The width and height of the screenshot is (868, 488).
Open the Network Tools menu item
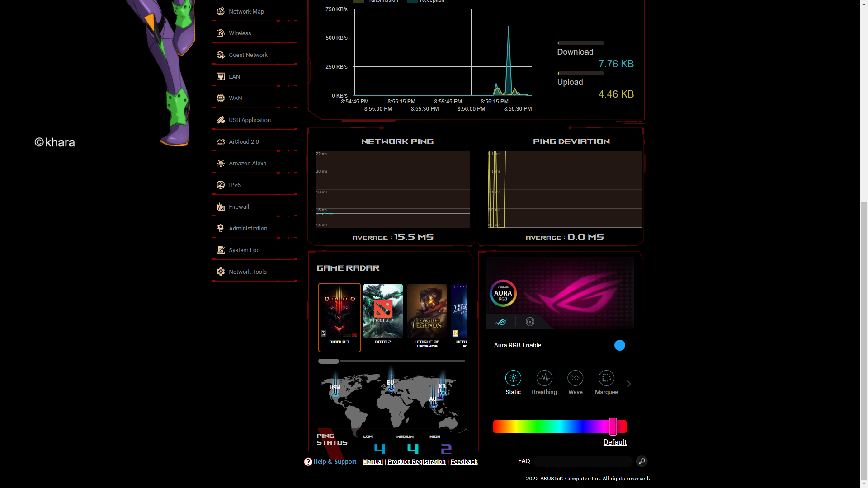(x=247, y=272)
